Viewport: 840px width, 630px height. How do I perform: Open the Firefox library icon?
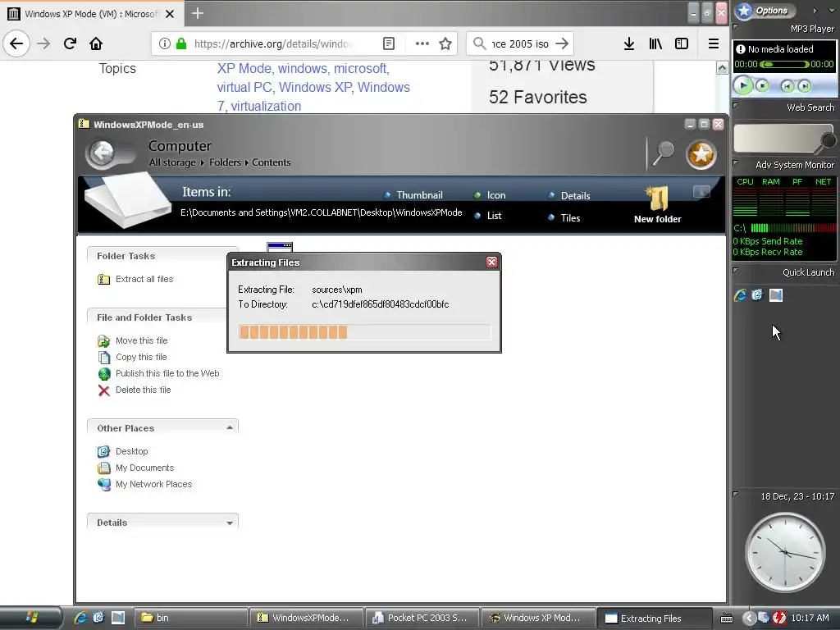click(655, 43)
